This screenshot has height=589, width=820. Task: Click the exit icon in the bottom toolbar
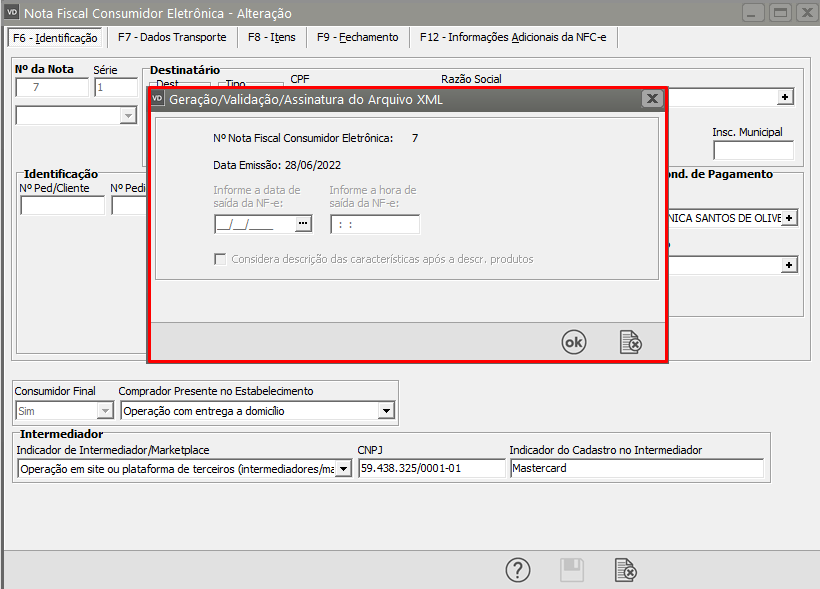point(625,570)
